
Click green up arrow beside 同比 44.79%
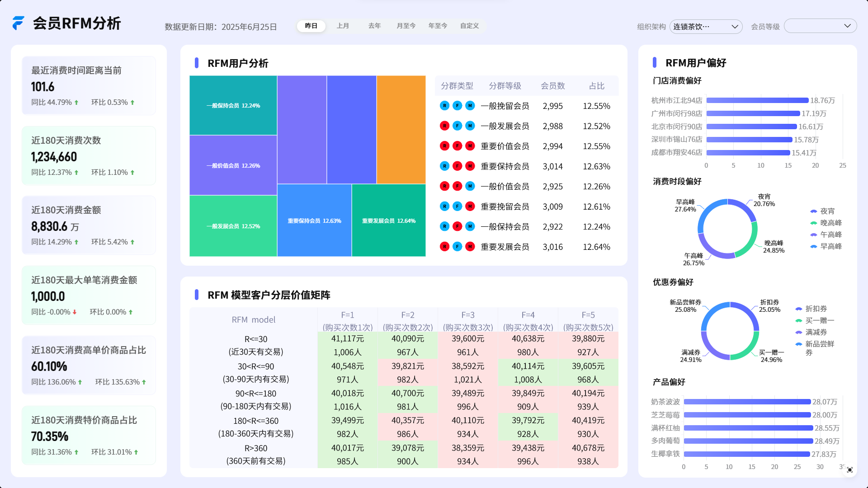coord(76,103)
